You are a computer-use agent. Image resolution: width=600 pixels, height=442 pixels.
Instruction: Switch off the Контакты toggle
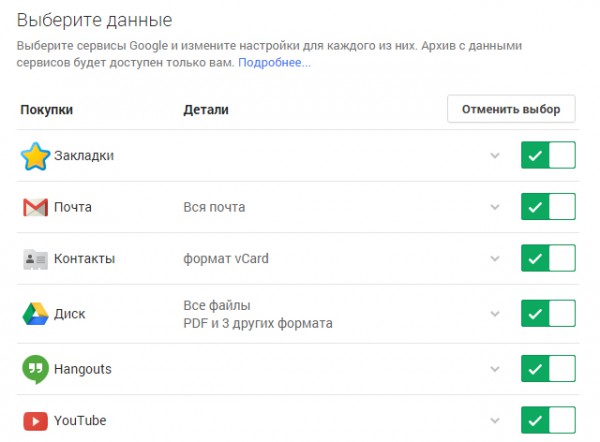[x=548, y=258]
